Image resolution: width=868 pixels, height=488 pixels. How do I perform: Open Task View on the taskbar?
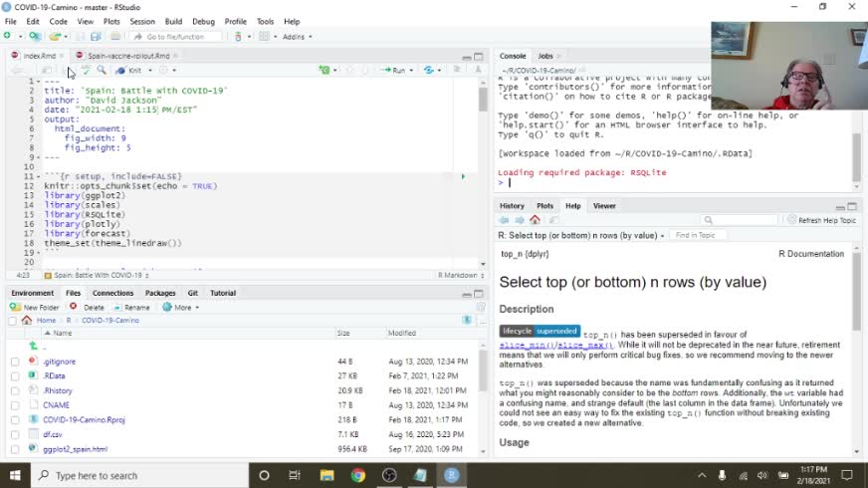tap(295, 475)
